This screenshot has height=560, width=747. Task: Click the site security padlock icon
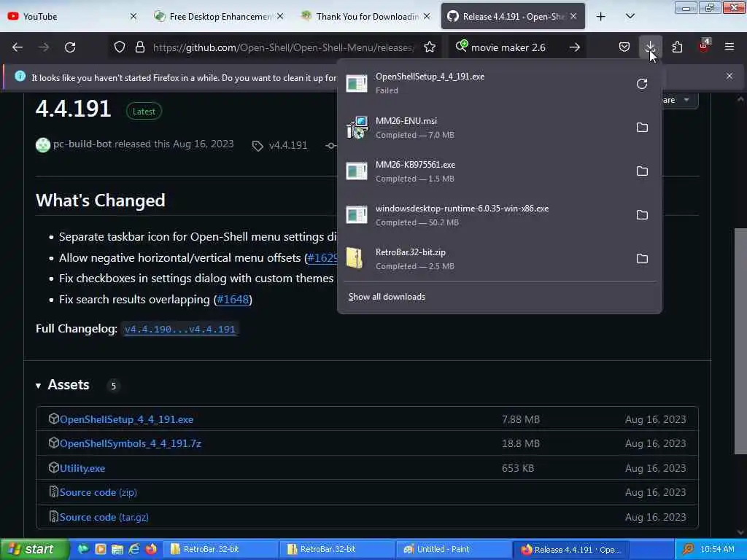point(139,47)
